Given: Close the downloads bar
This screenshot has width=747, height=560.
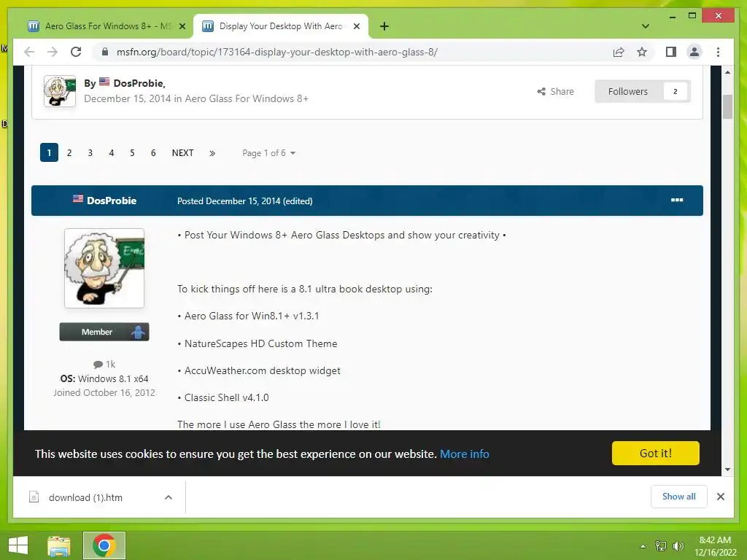Looking at the screenshot, I should 721,497.
